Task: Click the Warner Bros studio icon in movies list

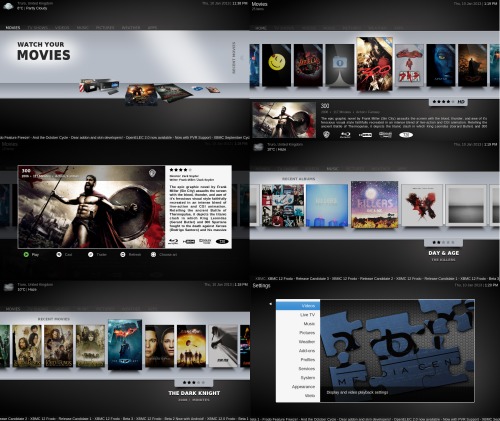Action: coord(326,135)
